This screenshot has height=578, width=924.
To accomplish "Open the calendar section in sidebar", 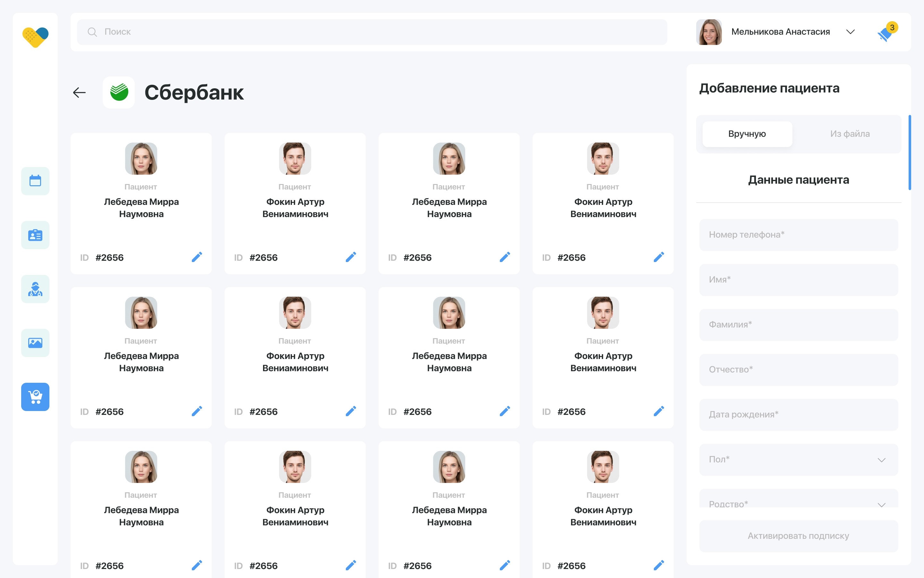I will [x=35, y=181].
